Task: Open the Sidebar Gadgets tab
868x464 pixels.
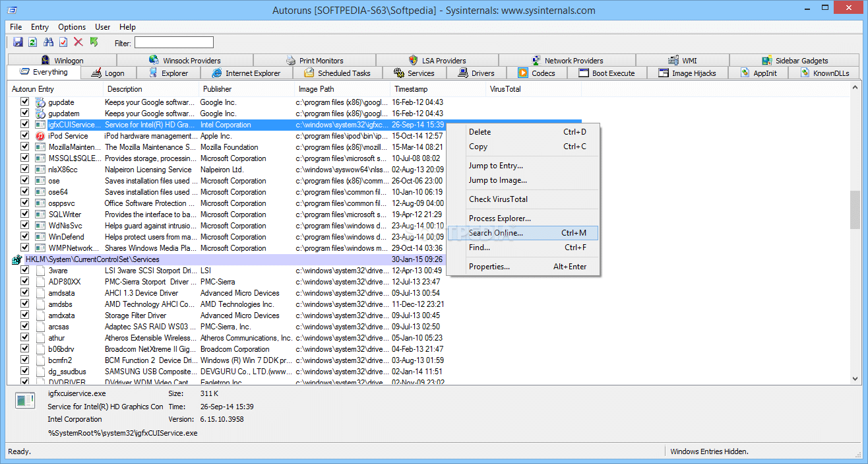Action: (795, 60)
